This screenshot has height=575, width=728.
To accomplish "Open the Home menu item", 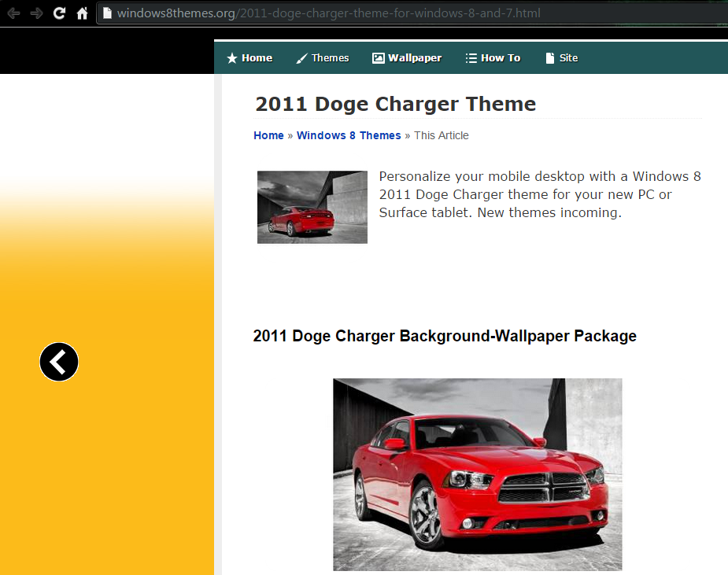I will 249,58.
